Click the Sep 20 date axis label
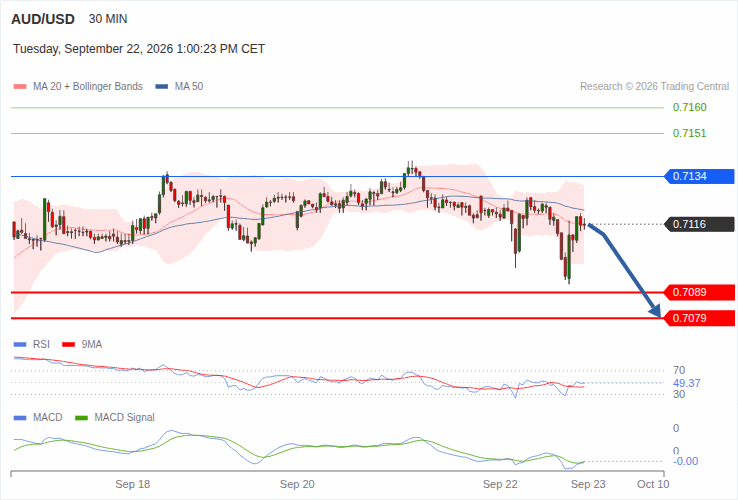738x500 pixels. point(297,484)
